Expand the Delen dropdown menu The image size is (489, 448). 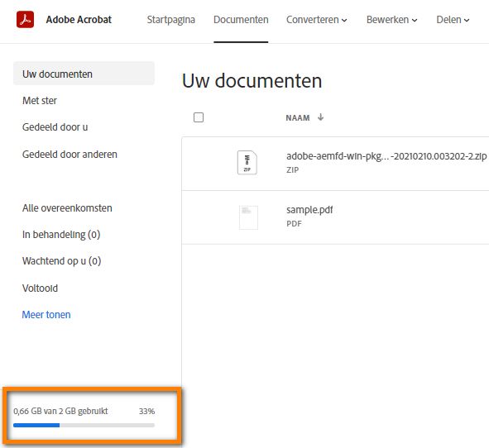click(x=453, y=20)
